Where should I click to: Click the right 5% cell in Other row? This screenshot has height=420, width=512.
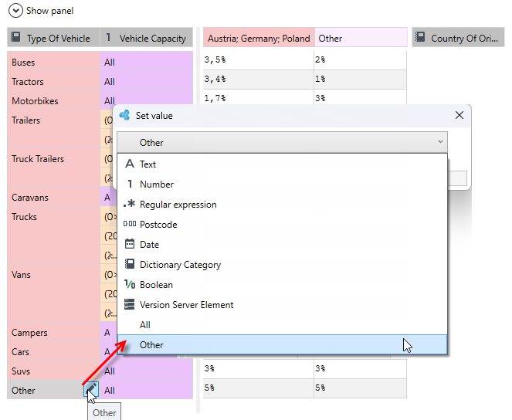[361, 388]
